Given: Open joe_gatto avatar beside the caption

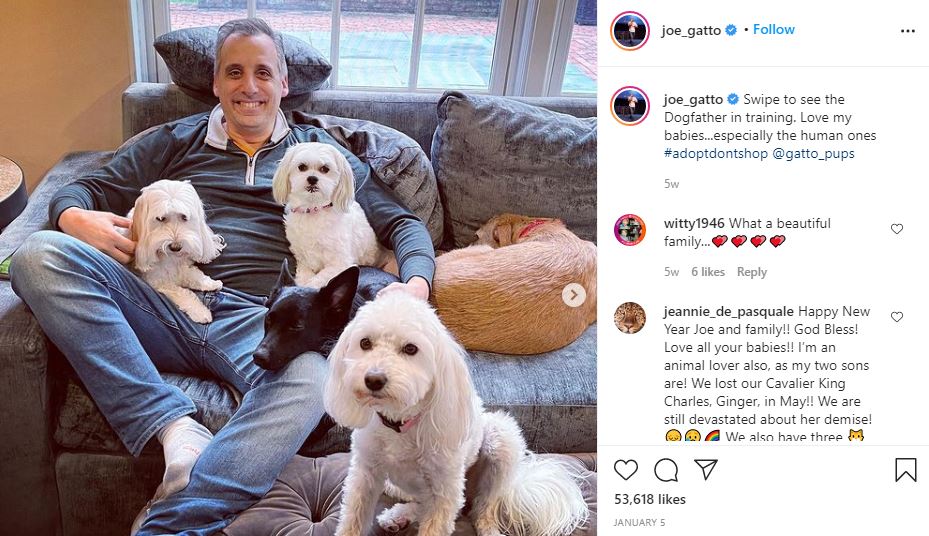Looking at the screenshot, I should (630, 106).
